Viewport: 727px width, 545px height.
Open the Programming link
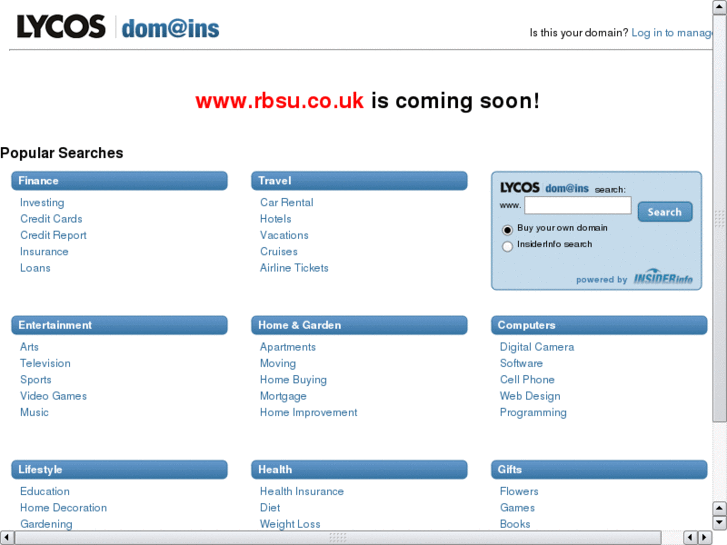pos(533,413)
